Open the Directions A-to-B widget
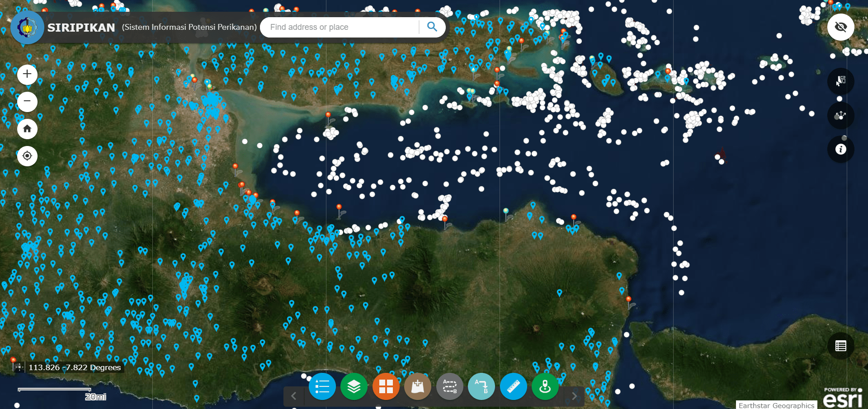 coord(481,386)
